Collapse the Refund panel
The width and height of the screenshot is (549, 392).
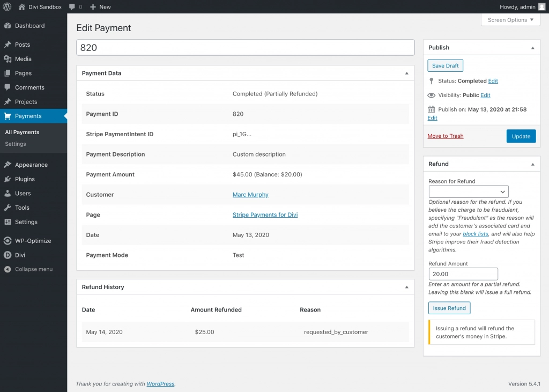532,164
